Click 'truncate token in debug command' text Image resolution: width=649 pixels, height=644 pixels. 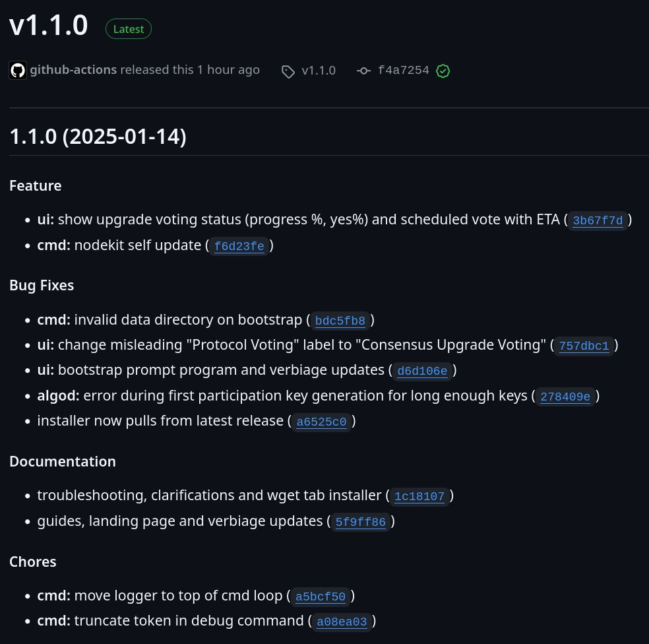189,621
